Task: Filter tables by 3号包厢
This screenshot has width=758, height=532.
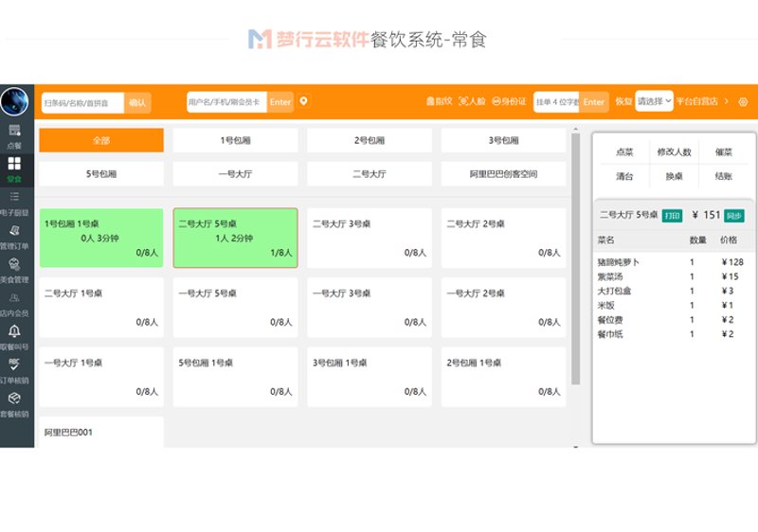Action: pos(503,140)
